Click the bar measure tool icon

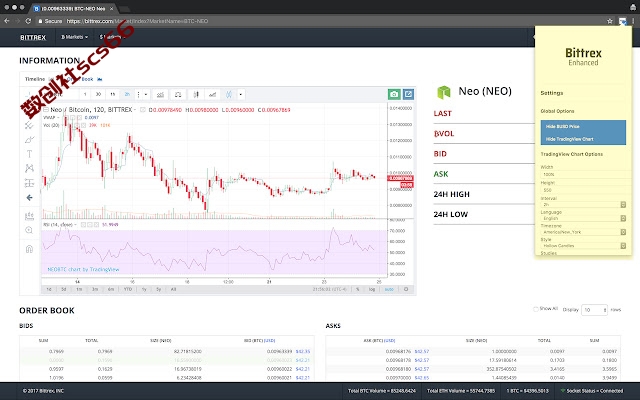click(29, 216)
